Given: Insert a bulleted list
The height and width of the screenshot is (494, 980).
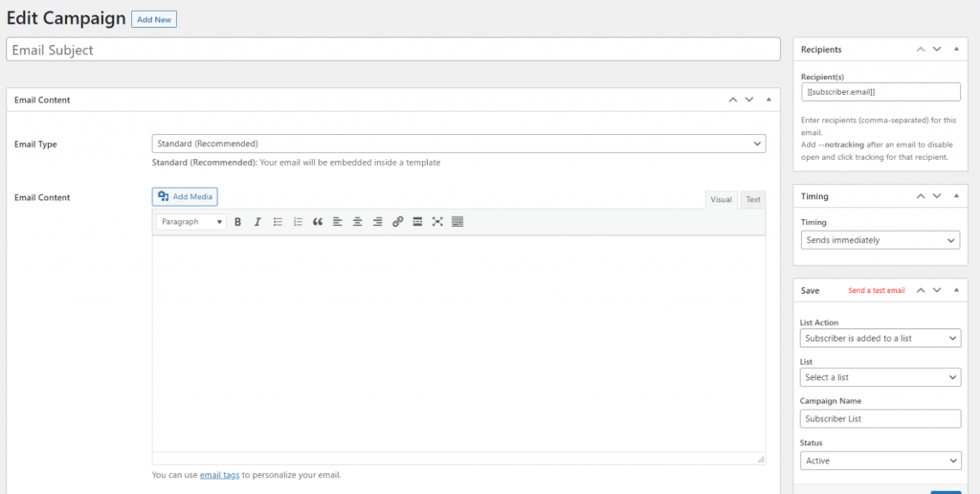Looking at the screenshot, I should [x=278, y=221].
